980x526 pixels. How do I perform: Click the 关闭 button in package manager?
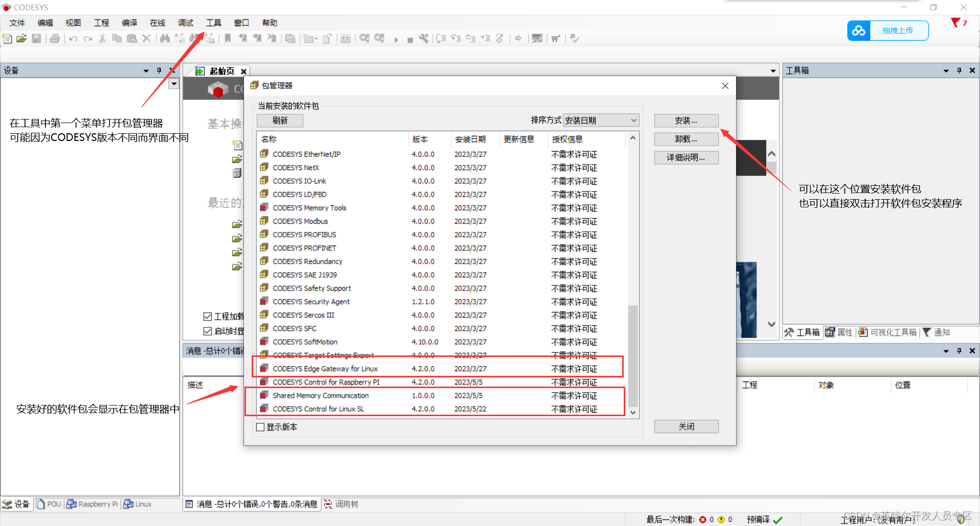coord(686,426)
